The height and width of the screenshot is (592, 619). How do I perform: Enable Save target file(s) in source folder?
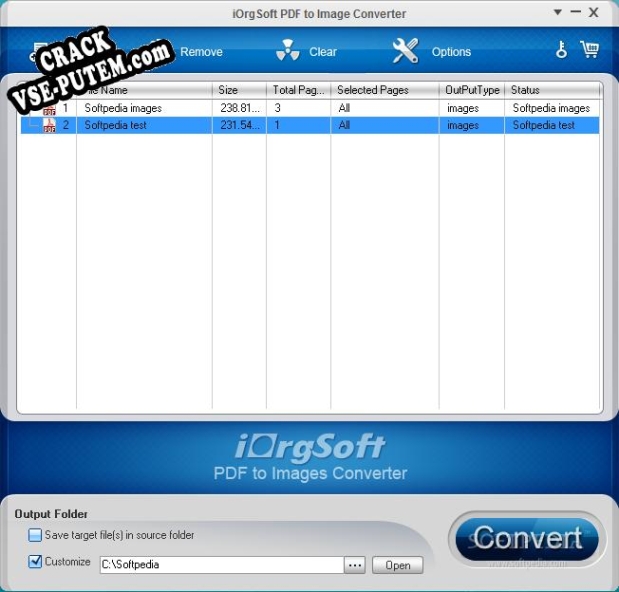pyautogui.click(x=35, y=536)
